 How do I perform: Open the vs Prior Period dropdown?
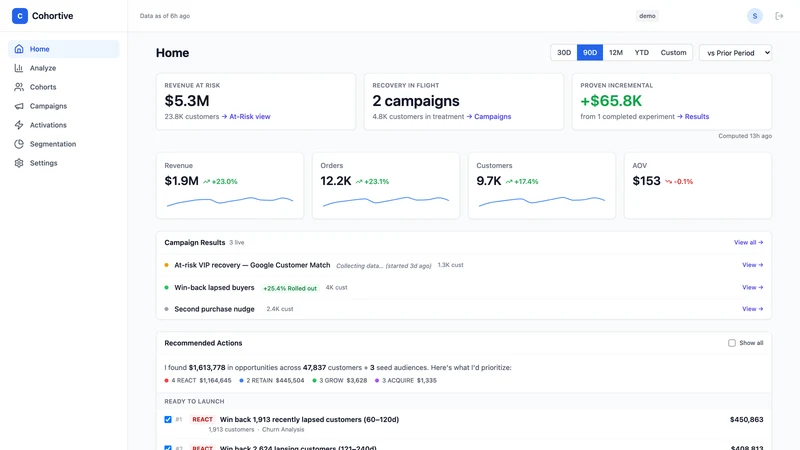(x=735, y=53)
